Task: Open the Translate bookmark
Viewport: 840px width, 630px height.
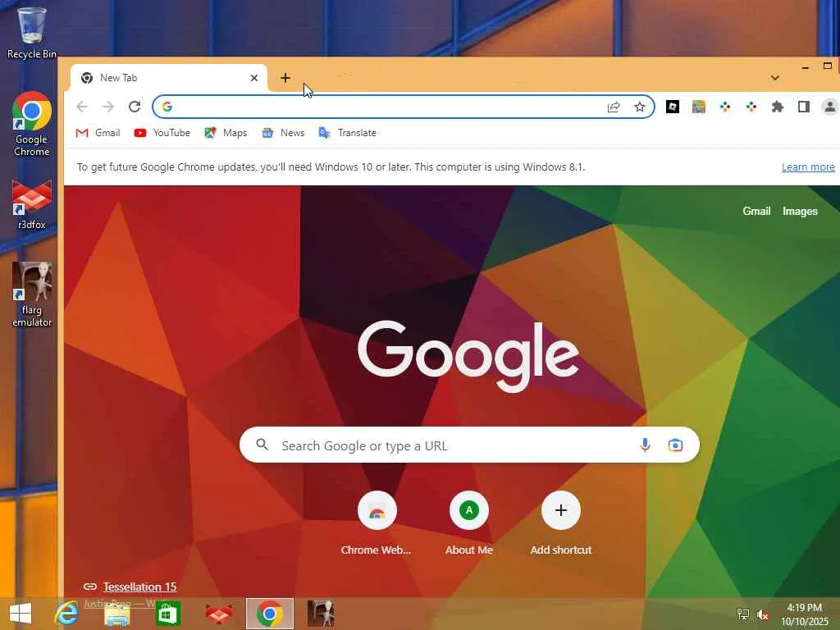Action: tap(347, 133)
